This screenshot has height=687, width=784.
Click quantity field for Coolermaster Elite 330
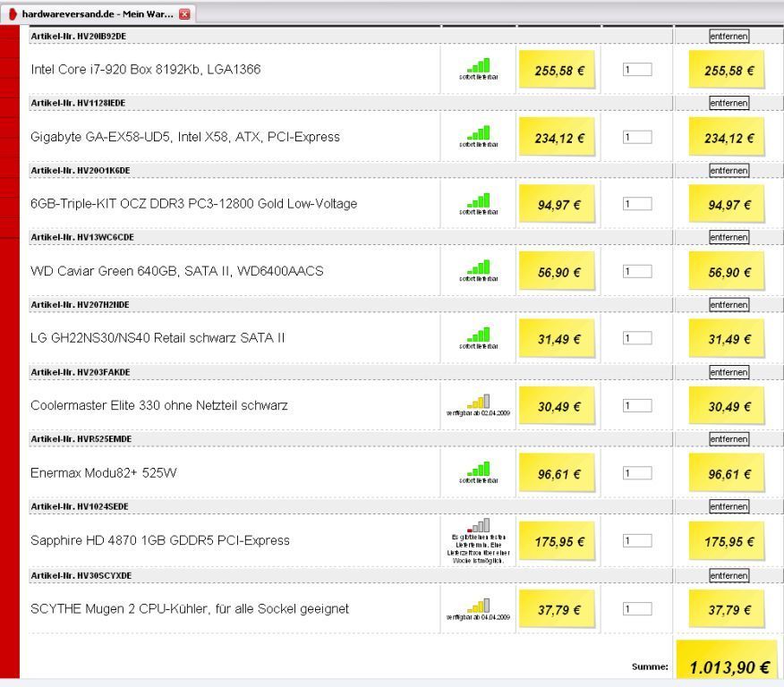tap(637, 406)
